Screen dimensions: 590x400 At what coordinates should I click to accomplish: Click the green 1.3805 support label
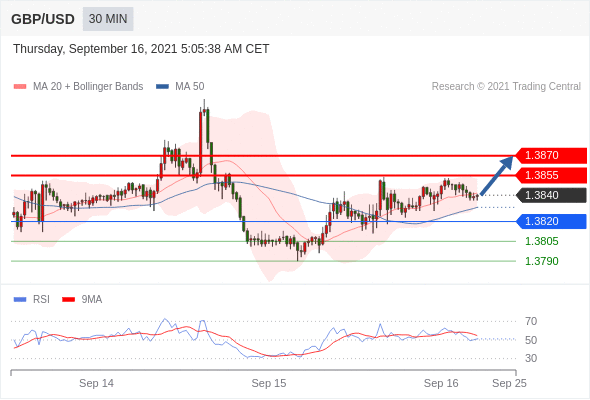pyautogui.click(x=541, y=241)
